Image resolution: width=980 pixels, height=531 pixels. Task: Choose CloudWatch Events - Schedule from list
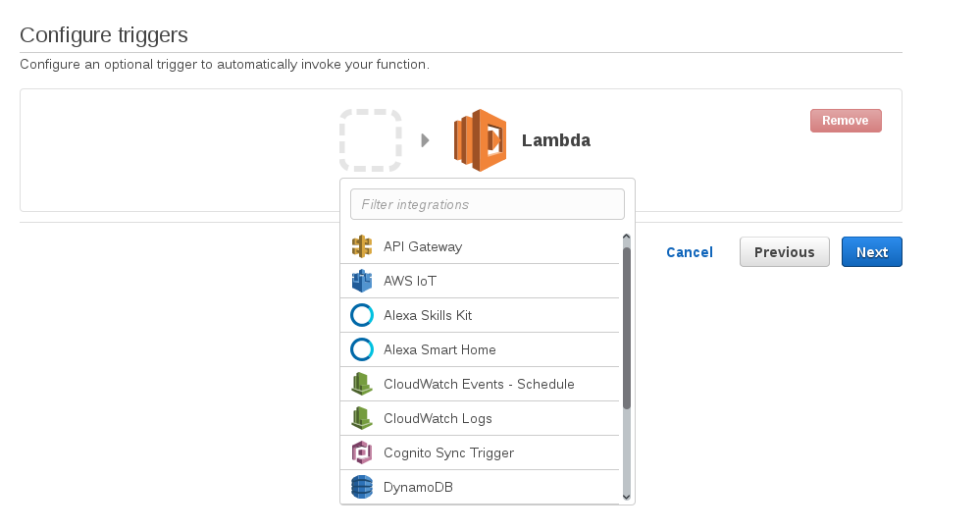click(479, 384)
